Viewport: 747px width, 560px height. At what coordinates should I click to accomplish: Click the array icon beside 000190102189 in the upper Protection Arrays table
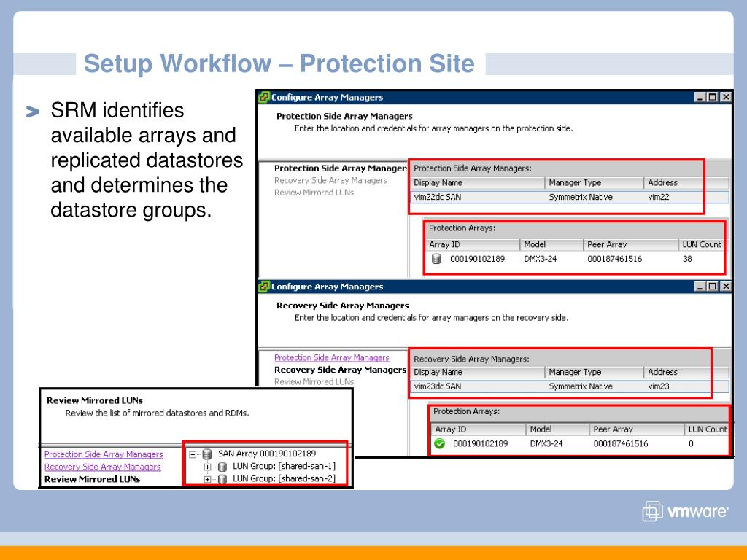pos(436,259)
